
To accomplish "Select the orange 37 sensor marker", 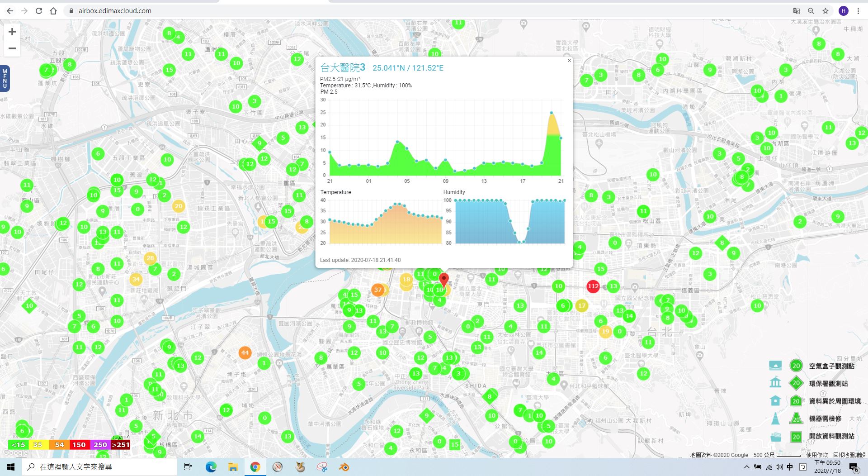I will pyautogui.click(x=378, y=290).
